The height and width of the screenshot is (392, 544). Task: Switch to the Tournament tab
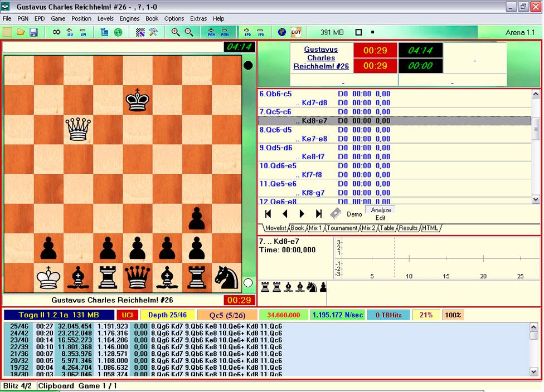342,228
